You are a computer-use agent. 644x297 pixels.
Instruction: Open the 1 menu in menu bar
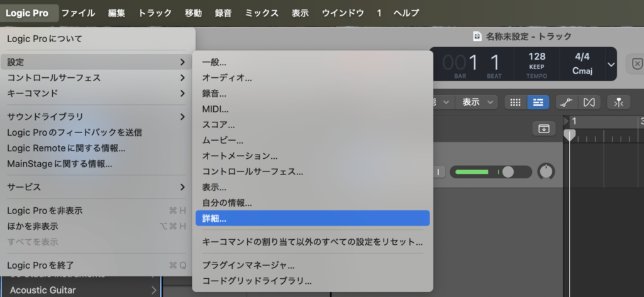point(379,13)
